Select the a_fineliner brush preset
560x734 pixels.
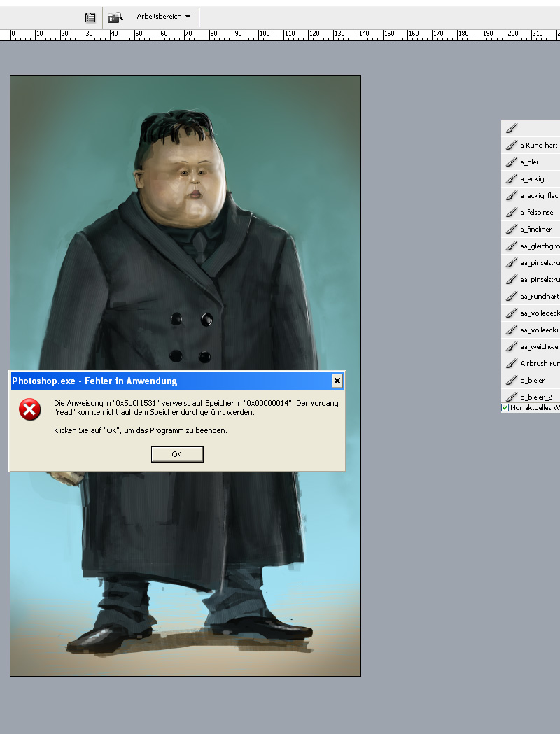[535, 230]
